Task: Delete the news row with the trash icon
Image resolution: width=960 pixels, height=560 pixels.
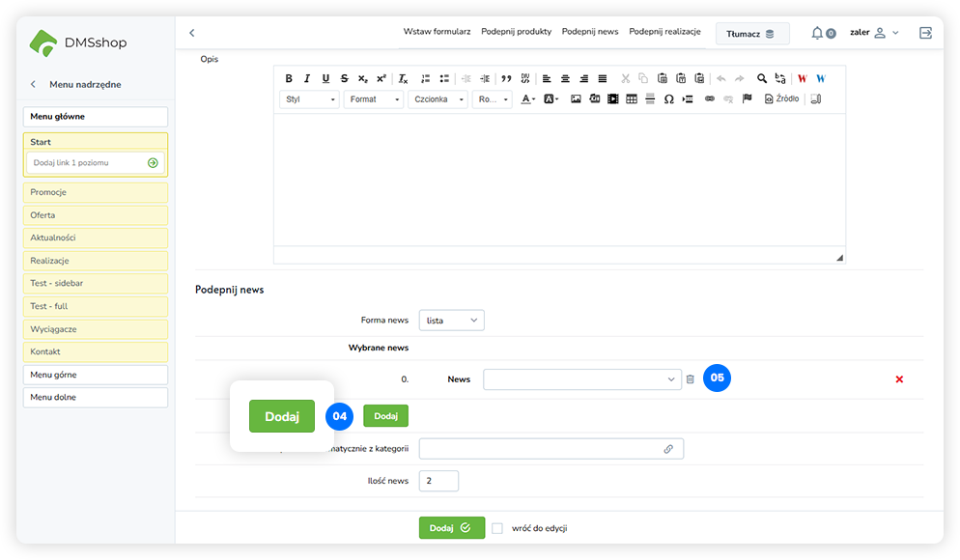Action: point(691,379)
